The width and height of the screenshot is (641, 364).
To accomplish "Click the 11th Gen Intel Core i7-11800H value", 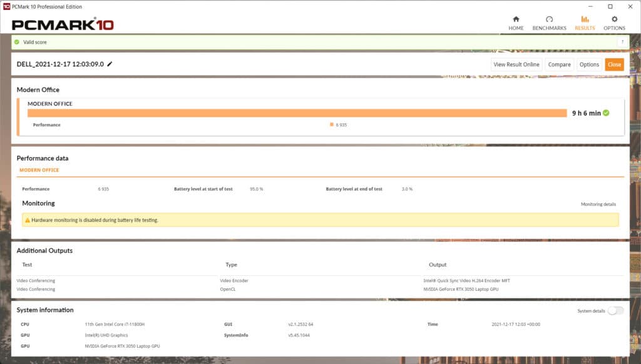I will (115, 325).
